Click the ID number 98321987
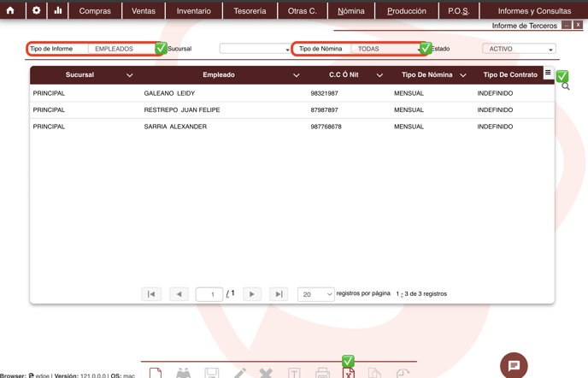Screen dimensions: 588x378 point(324,93)
